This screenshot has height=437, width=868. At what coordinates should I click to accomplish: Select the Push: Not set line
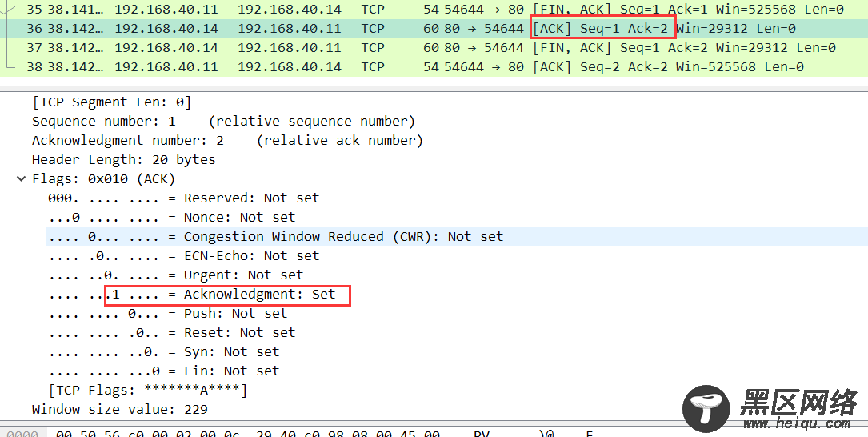[x=168, y=313]
